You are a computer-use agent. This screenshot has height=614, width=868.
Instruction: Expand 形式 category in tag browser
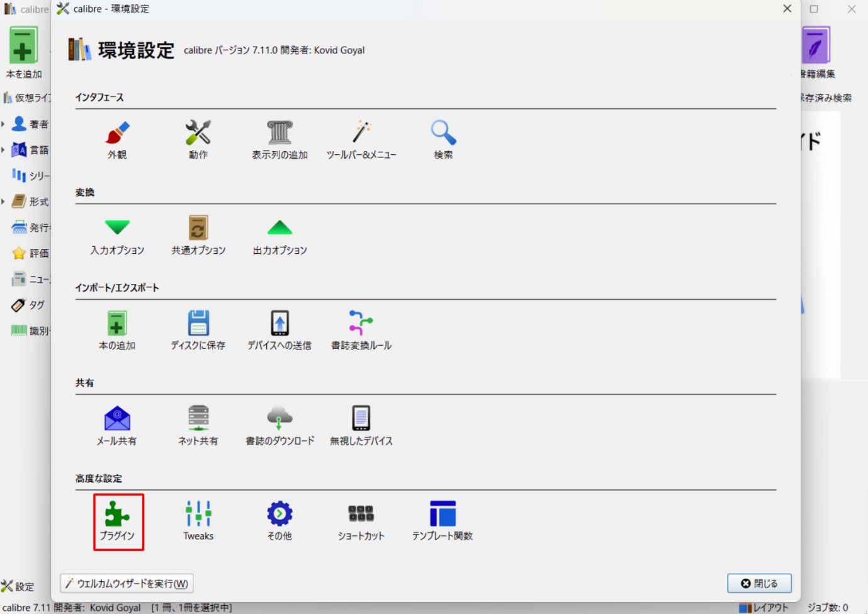3,202
